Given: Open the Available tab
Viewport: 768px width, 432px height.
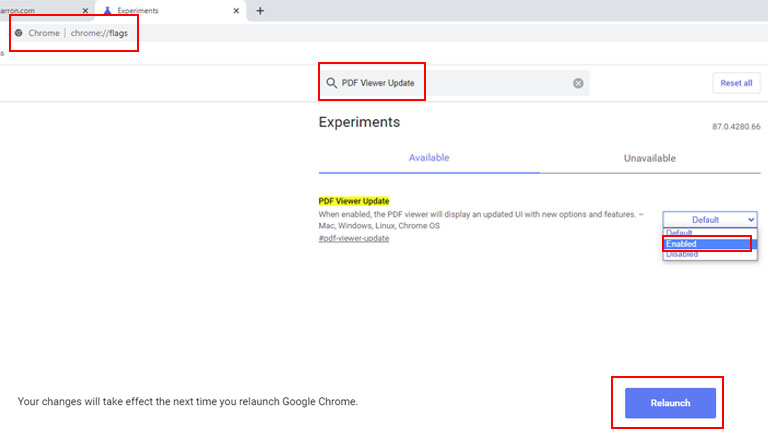Looking at the screenshot, I should [x=429, y=158].
